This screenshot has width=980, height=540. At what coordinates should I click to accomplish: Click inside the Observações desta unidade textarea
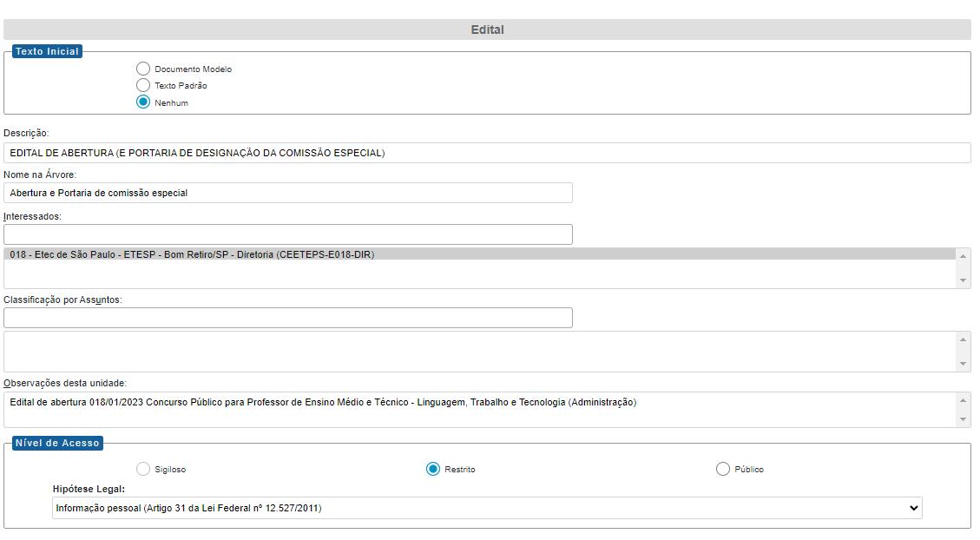tap(477, 410)
